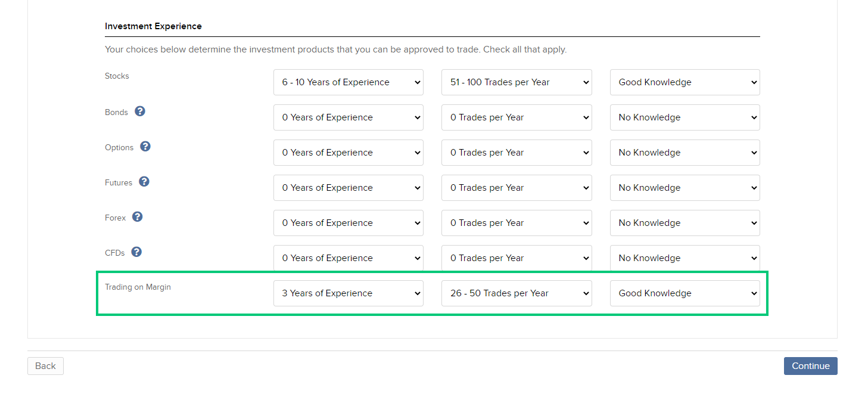
Task: Expand Forex trades per year dropdown
Action: point(517,223)
